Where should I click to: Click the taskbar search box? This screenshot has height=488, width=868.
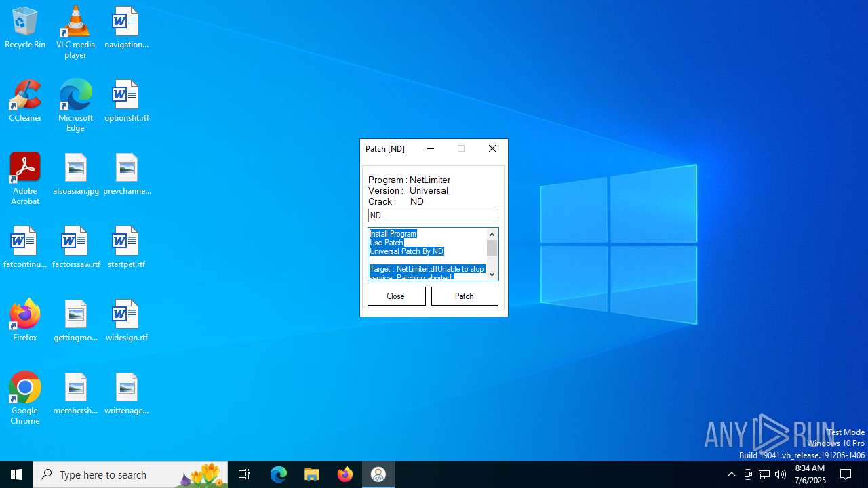click(x=130, y=474)
